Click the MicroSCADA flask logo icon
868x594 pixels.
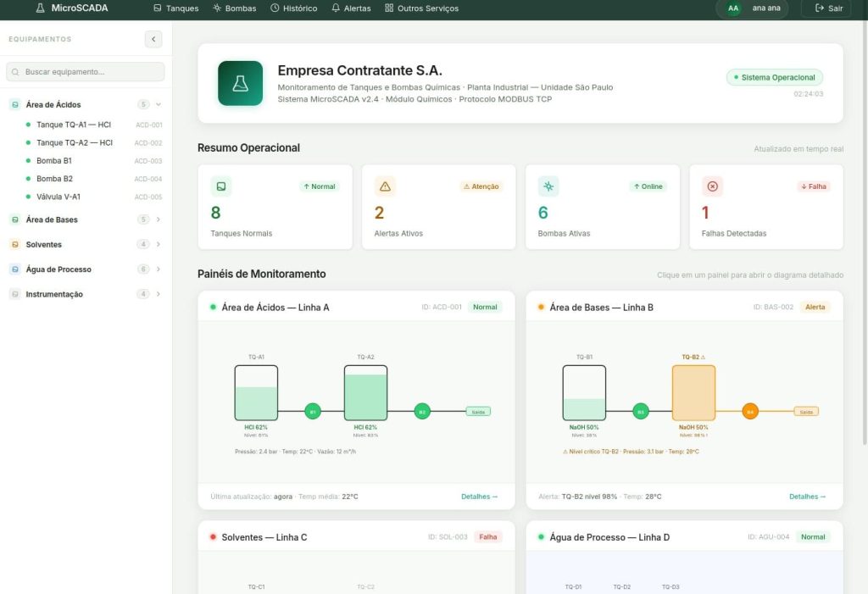tap(40, 8)
